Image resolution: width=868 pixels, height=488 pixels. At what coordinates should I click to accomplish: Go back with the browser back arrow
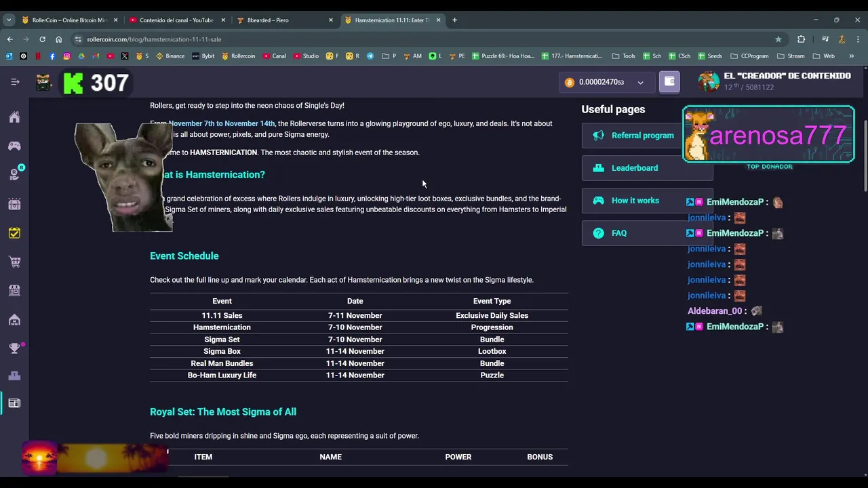(9, 39)
